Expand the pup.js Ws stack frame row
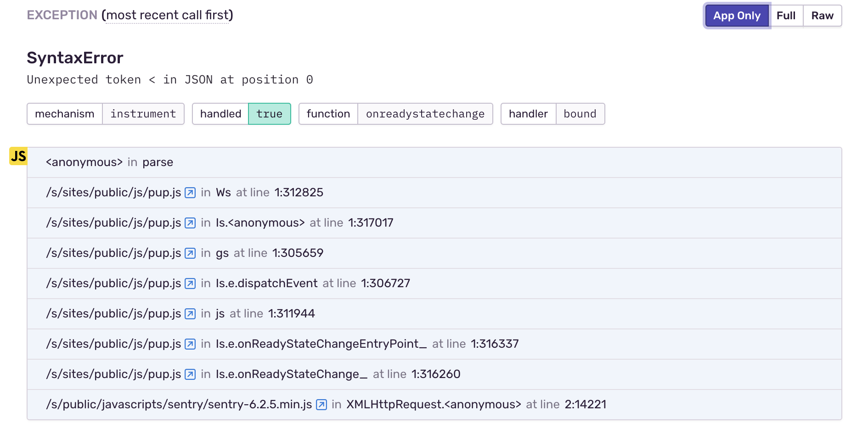 click(x=413, y=193)
